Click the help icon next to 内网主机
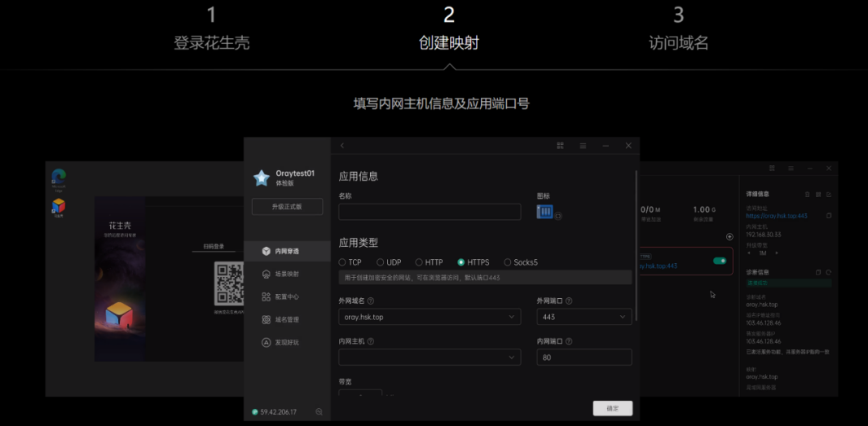The width and height of the screenshot is (868, 426). tap(370, 341)
